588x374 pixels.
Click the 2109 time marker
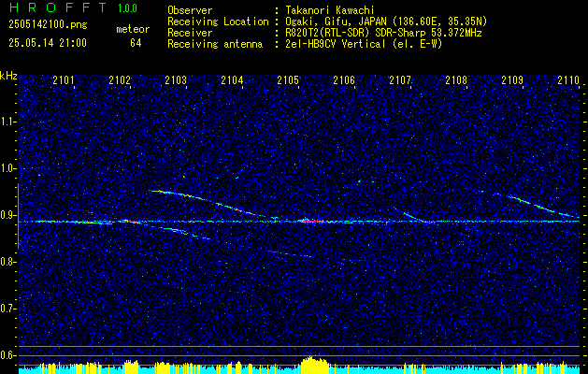point(512,79)
